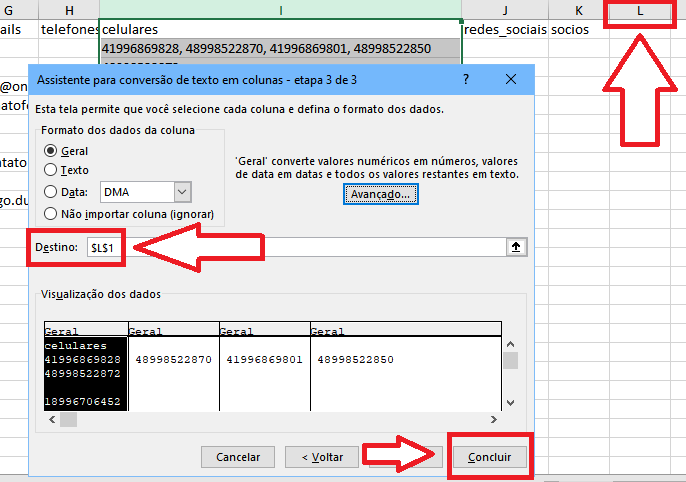
Task: Select the celulares header cell in column I
Action: pos(280,30)
